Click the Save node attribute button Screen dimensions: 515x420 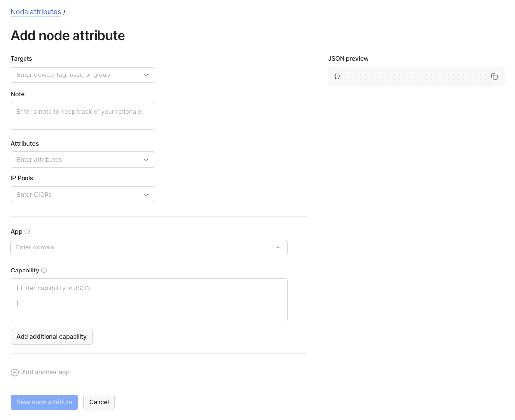pyautogui.click(x=44, y=402)
